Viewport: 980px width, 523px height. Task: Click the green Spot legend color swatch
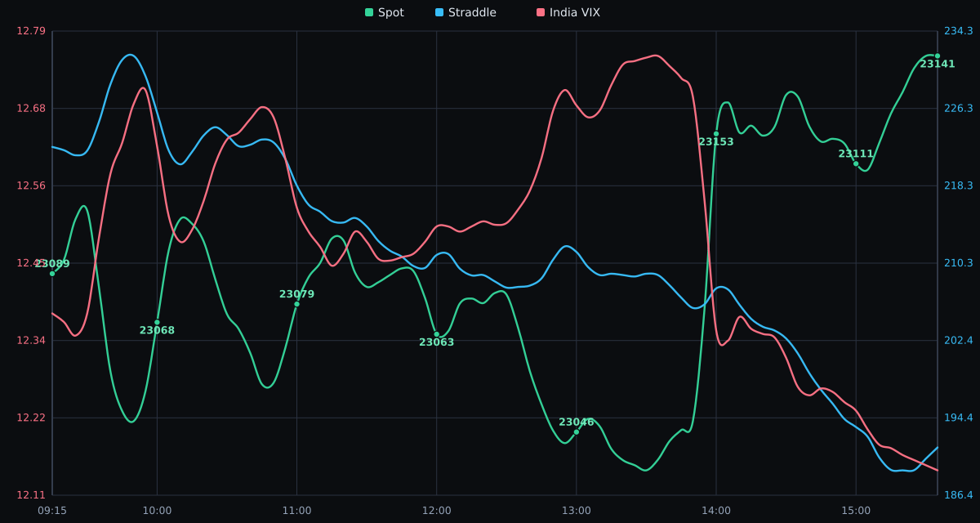369,12
